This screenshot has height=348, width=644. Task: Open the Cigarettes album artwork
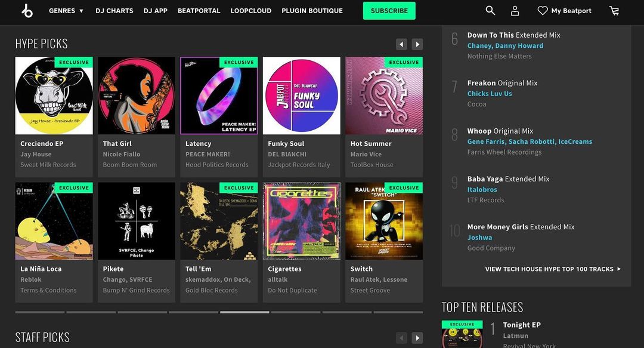coord(302,221)
